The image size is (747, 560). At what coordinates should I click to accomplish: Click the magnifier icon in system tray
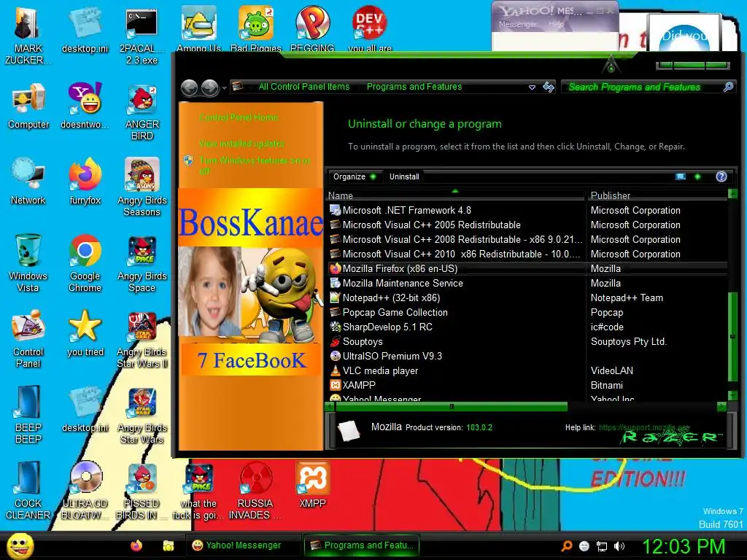pyautogui.click(x=566, y=546)
